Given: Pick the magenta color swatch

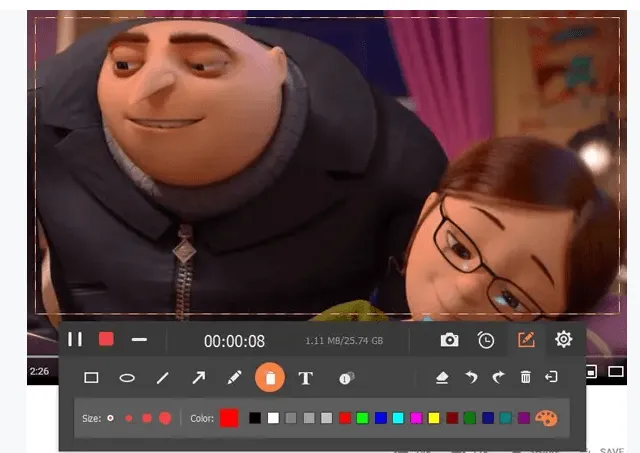Looking at the screenshot, I should [x=416, y=418].
